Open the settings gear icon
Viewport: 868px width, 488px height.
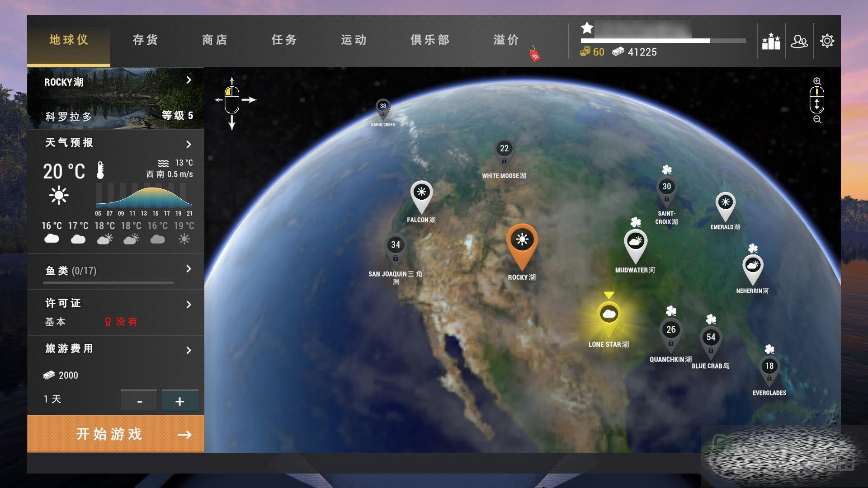click(827, 41)
